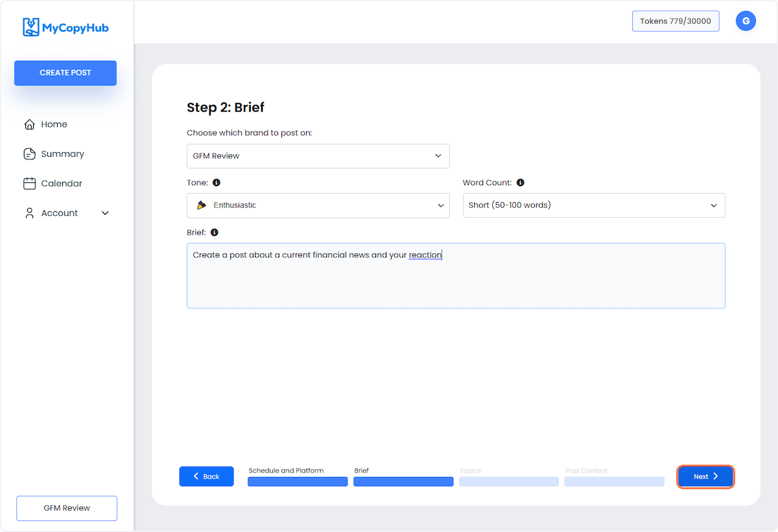Select the Brief progress step bar
Viewport: 778px width, 532px height.
[403, 481]
